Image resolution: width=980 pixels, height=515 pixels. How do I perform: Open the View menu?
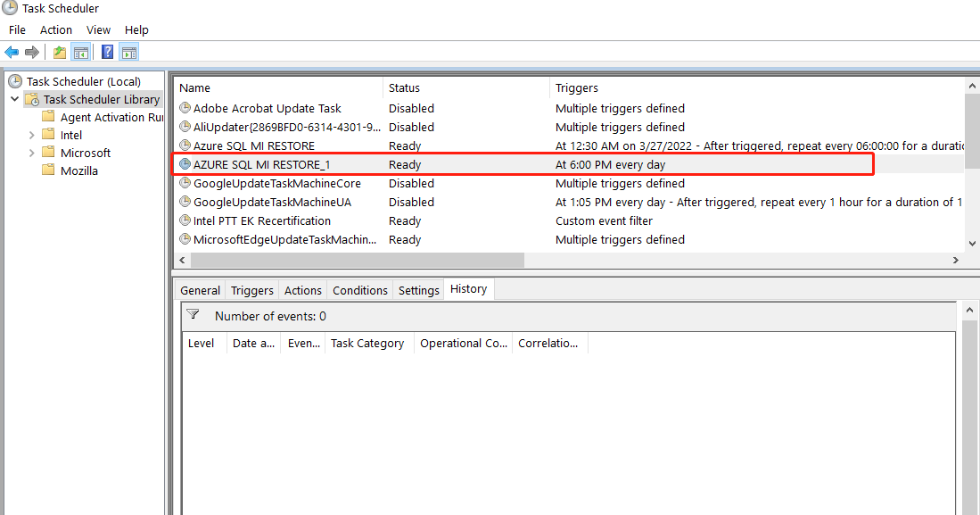pos(98,29)
